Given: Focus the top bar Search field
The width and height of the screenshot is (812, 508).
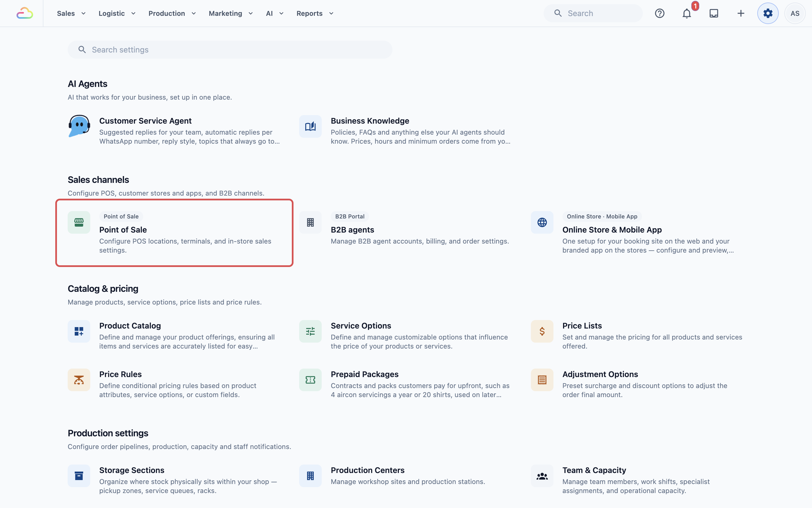Looking at the screenshot, I should pos(593,14).
